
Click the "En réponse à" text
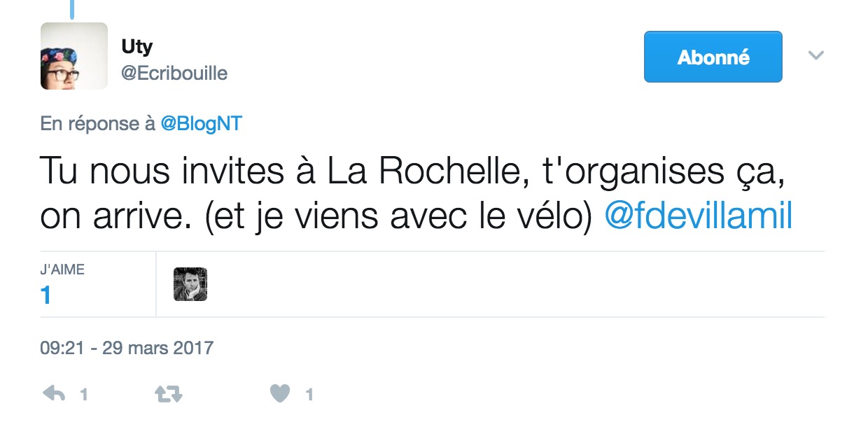tap(98, 124)
